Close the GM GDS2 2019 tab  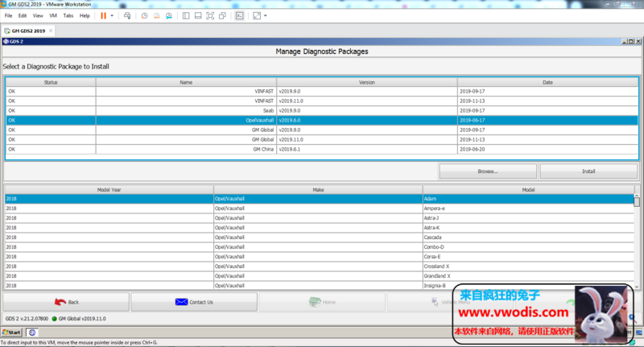pos(51,31)
